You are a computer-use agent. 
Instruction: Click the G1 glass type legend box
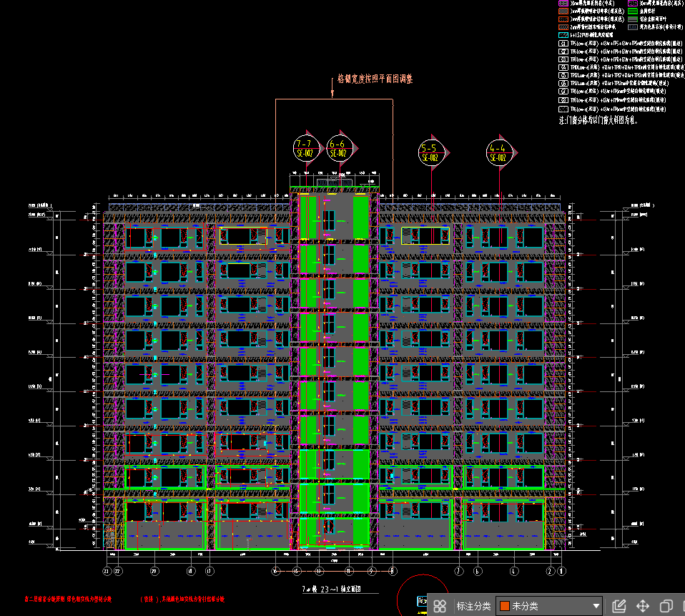click(563, 43)
